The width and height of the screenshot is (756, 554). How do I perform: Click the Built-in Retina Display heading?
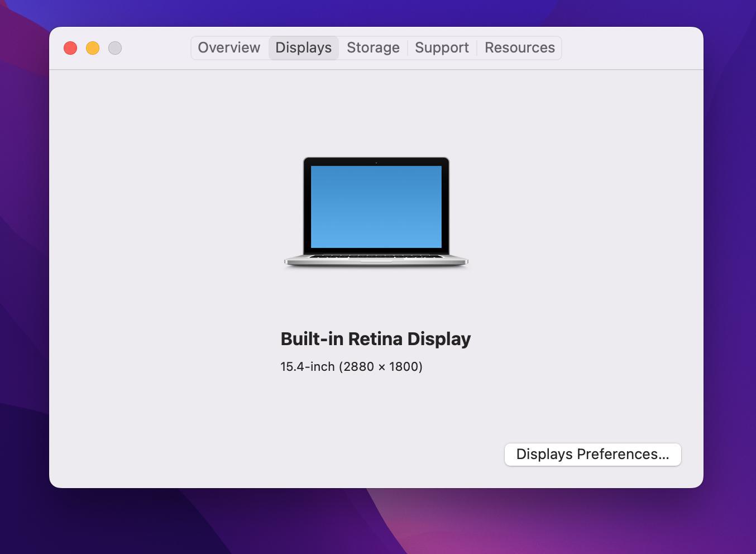tap(376, 339)
